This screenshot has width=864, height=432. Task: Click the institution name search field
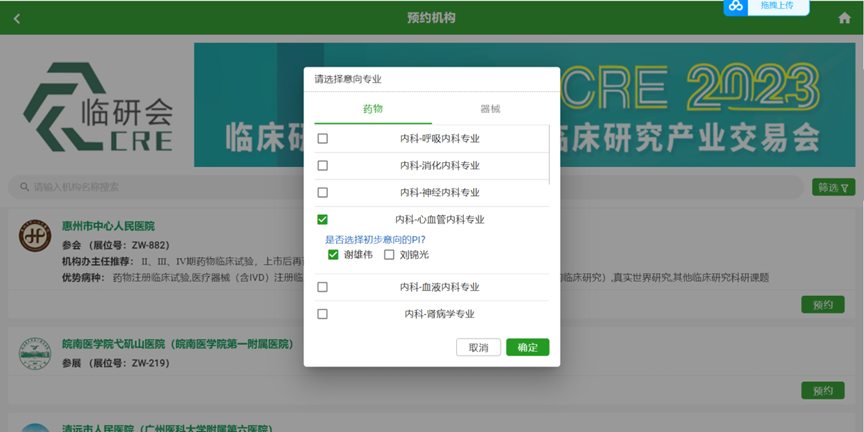pos(406,187)
